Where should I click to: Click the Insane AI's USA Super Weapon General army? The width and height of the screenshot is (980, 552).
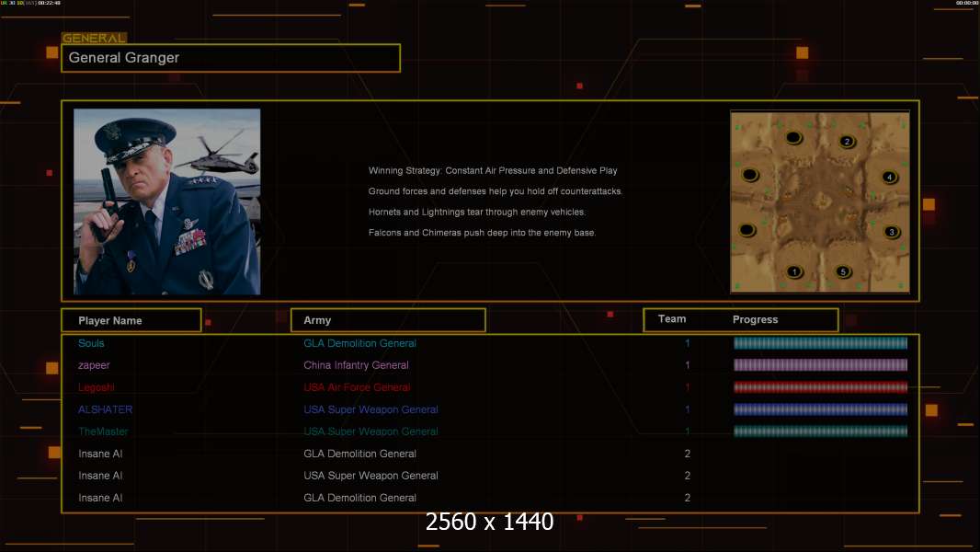(370, 476)
